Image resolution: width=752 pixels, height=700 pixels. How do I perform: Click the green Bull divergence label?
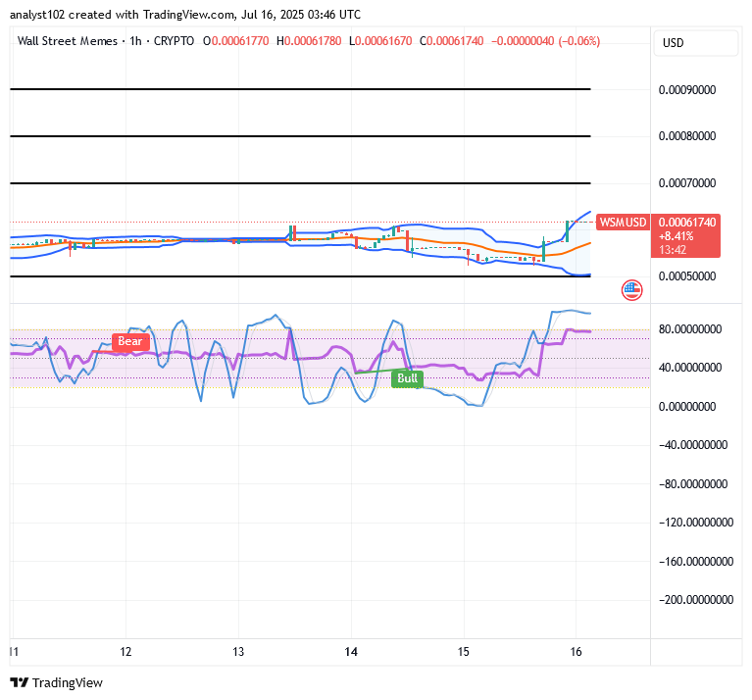point(407,378)
